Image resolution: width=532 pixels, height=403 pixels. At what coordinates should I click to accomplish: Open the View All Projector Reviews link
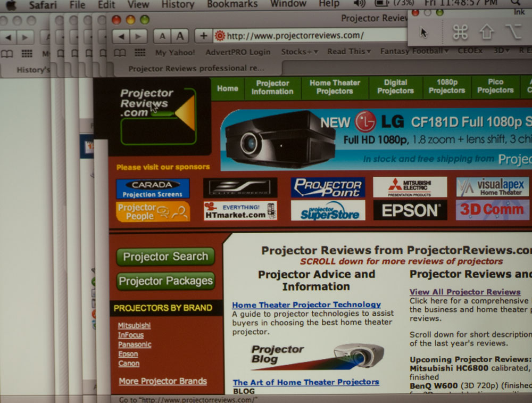pos(465,292)
